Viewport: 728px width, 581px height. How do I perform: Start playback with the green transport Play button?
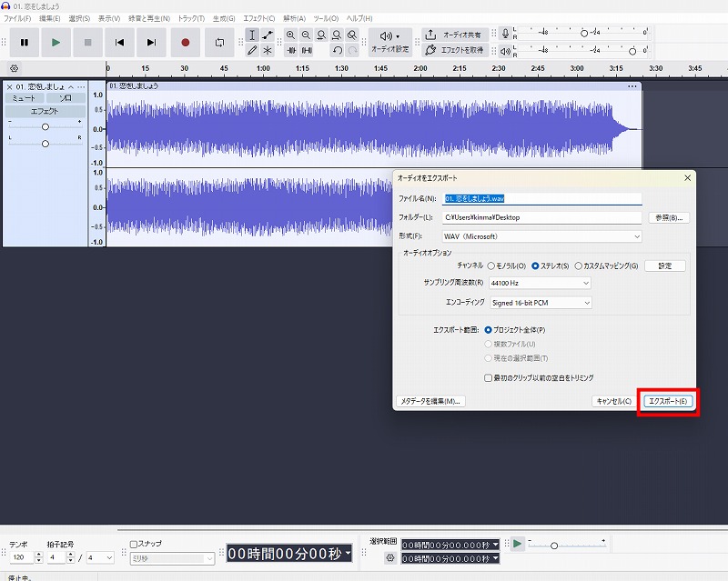56,42
